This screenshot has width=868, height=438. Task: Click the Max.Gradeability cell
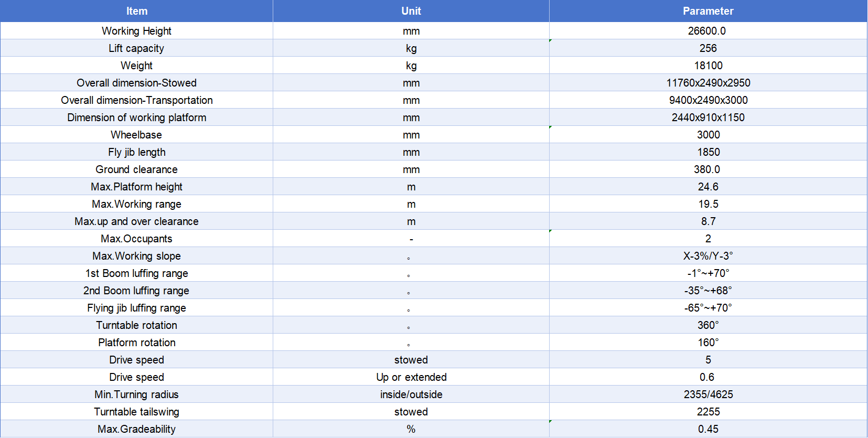pyautogui.click(x=136, y=429)
